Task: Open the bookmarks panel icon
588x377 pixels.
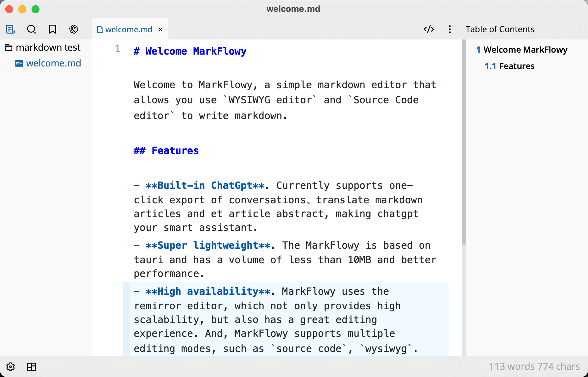Action: (x=53, y=29)
